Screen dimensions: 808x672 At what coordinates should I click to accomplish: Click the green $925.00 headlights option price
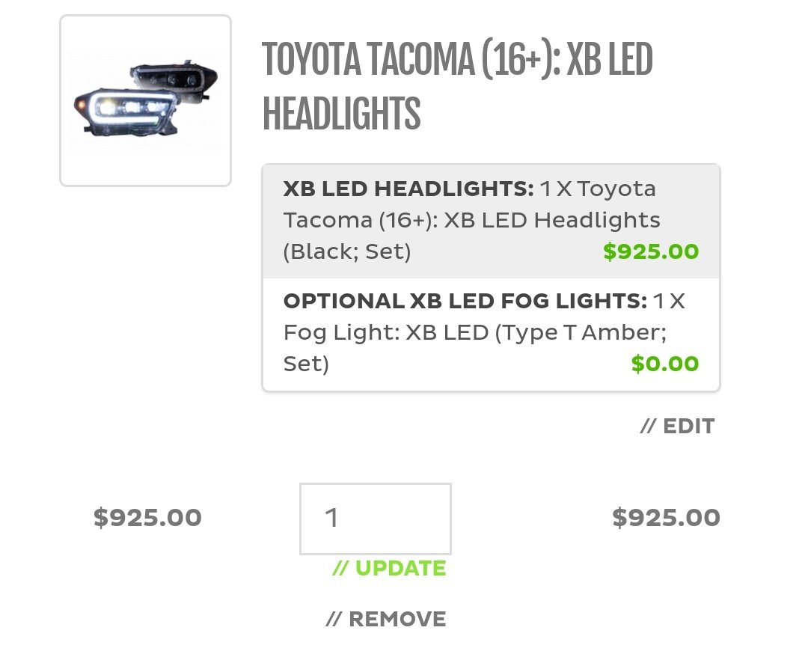[x=652, y=251]
